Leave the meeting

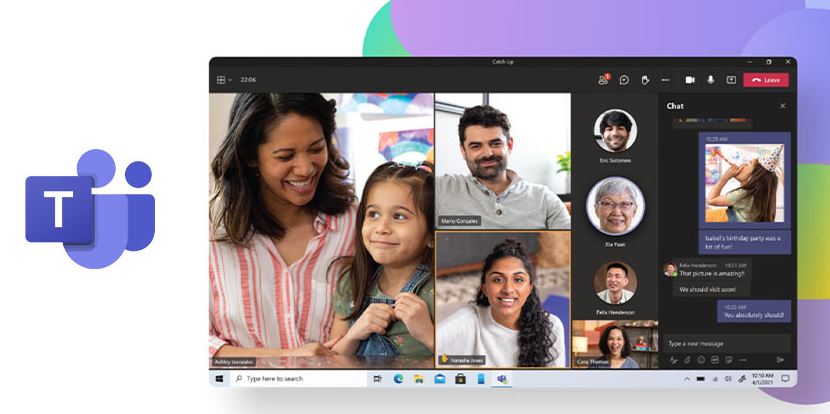766,80
